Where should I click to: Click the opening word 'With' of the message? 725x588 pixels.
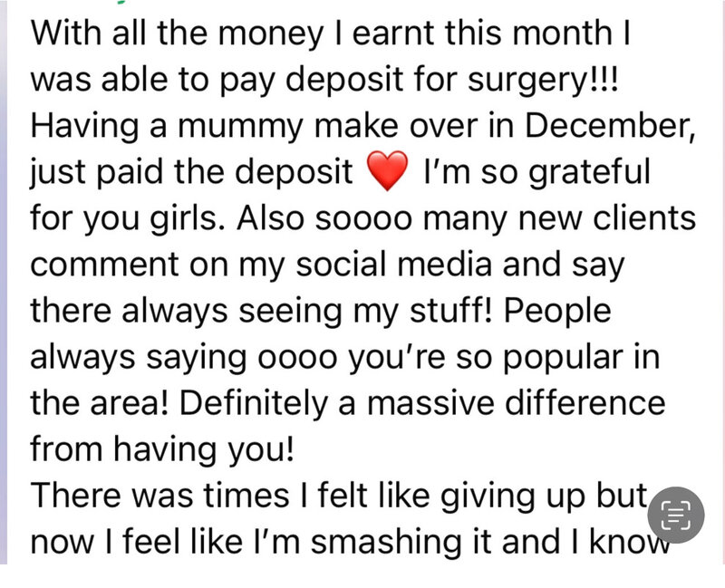click(x=65, y=34)
